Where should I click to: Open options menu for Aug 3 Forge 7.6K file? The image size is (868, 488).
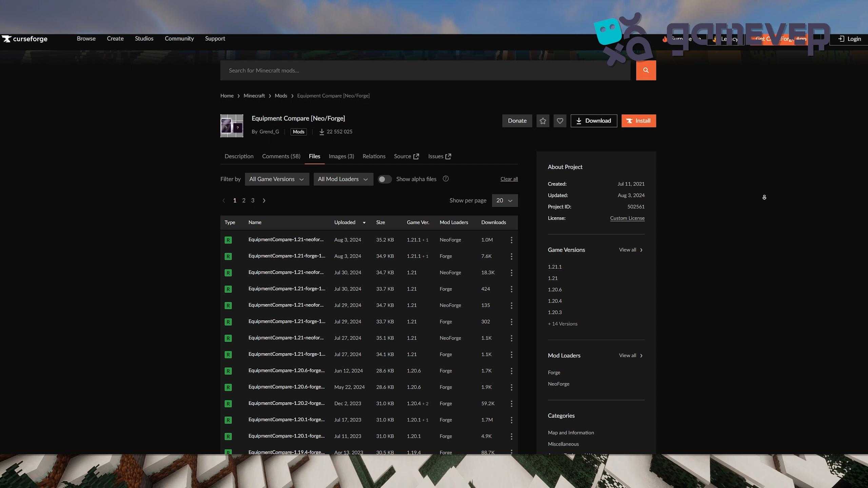click(511, 256)
